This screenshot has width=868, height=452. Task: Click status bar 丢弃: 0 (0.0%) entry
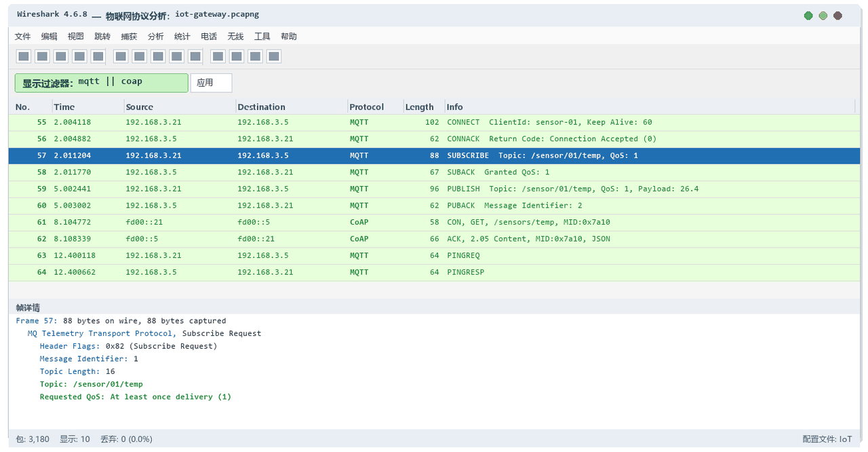pos(126,439)
